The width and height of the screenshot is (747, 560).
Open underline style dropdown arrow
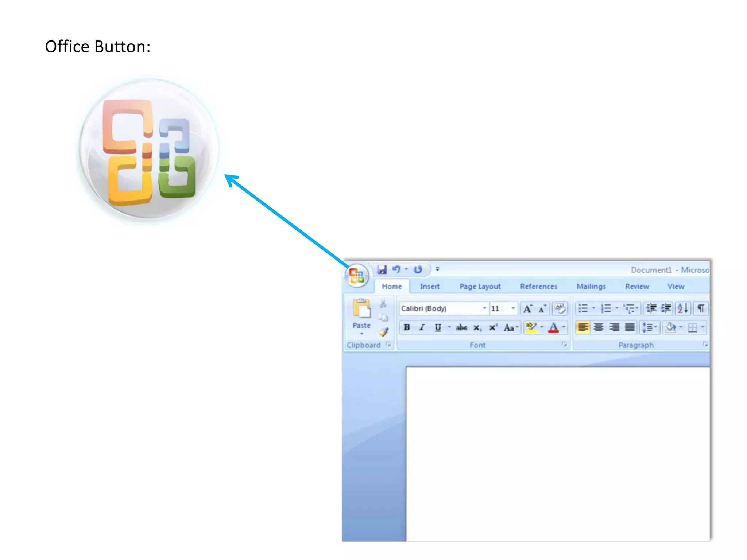pyautogui.click(x=449, y=327)
